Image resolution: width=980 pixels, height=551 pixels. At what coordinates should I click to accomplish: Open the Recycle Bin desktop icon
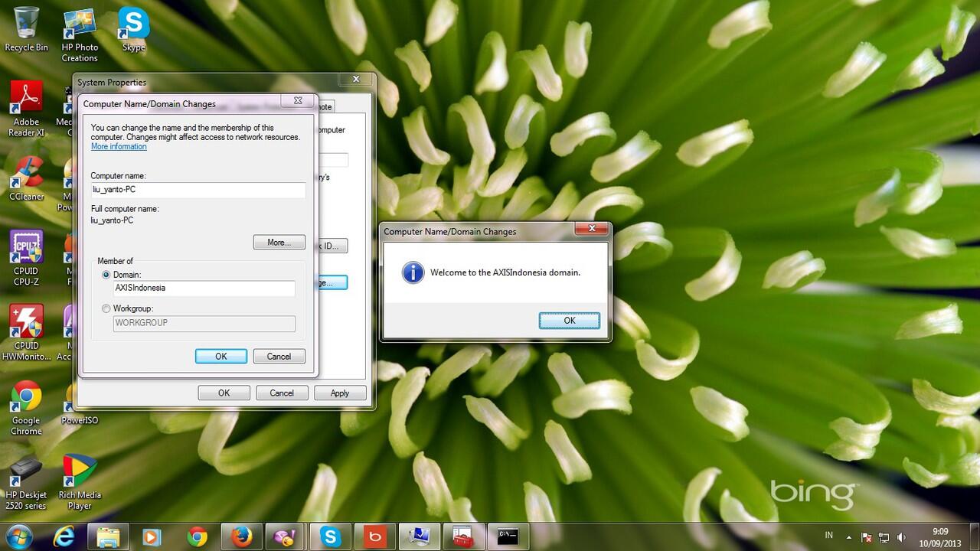26,29
